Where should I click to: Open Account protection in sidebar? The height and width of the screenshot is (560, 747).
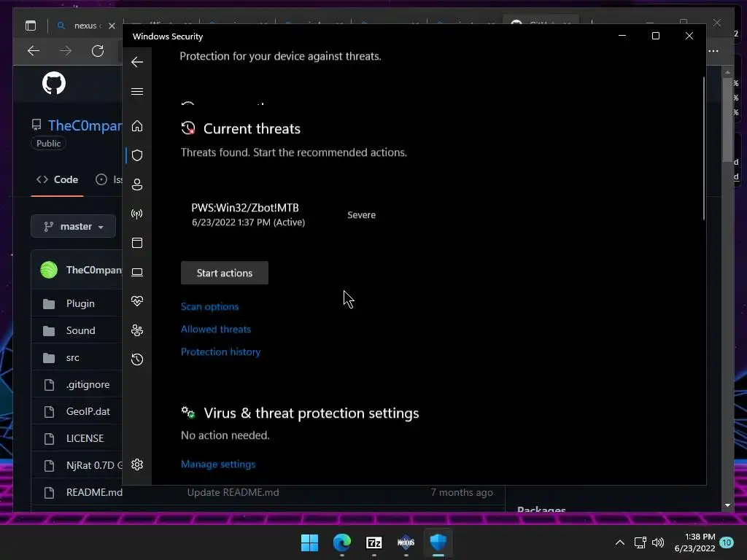[137, 184]
